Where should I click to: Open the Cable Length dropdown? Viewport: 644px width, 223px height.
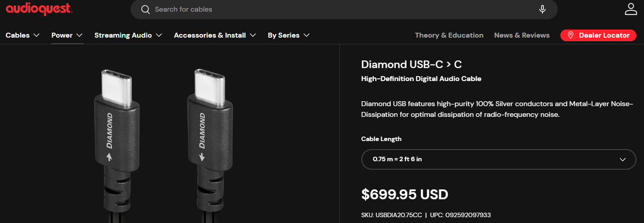click(x=498, y=159)
